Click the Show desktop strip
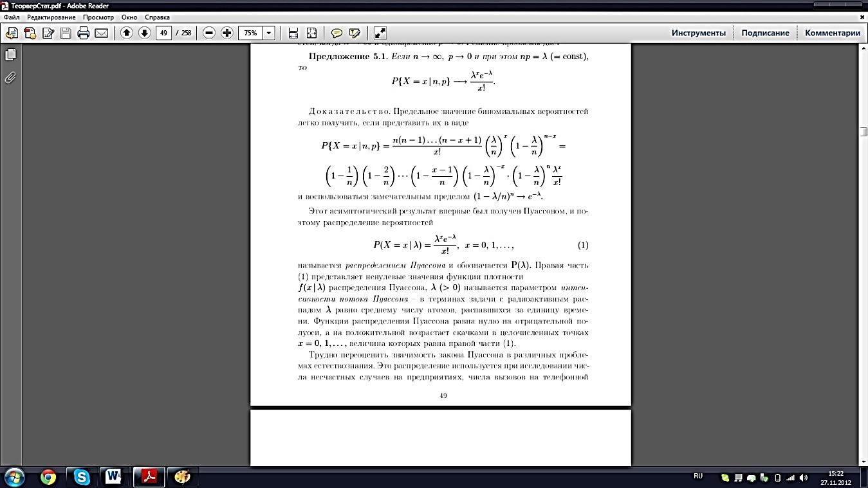 [863, 477]
